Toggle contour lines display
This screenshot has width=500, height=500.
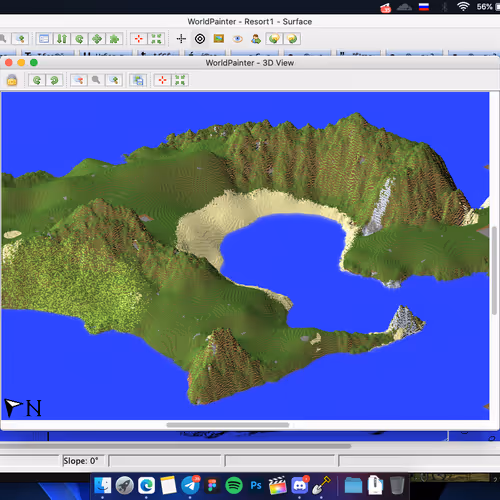(x=200, y=39)
